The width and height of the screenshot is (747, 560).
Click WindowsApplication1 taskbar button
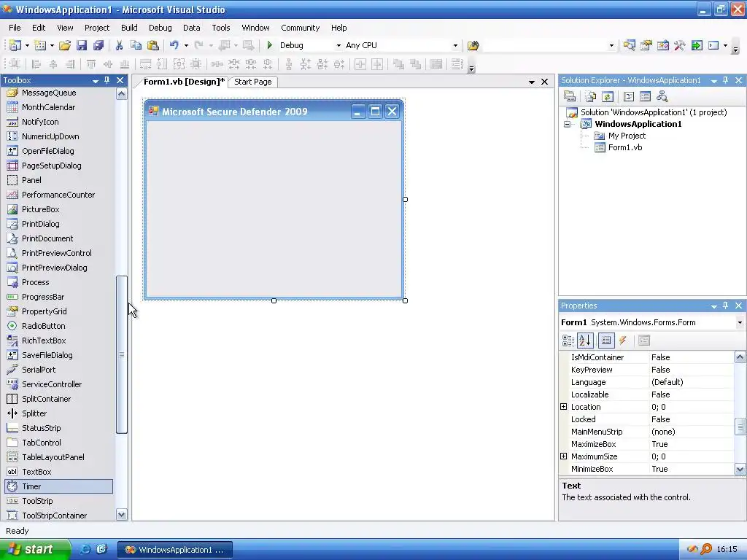[x=175, y=550]
